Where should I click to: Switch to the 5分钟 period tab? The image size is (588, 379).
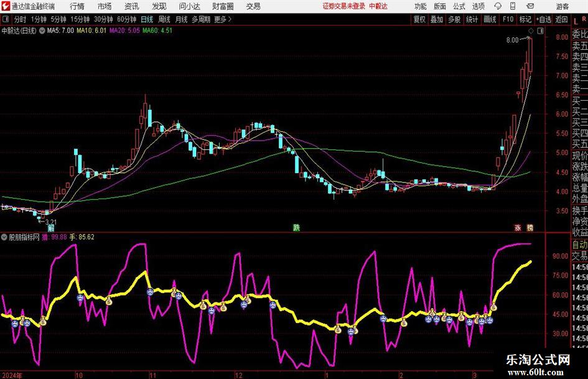58,19
